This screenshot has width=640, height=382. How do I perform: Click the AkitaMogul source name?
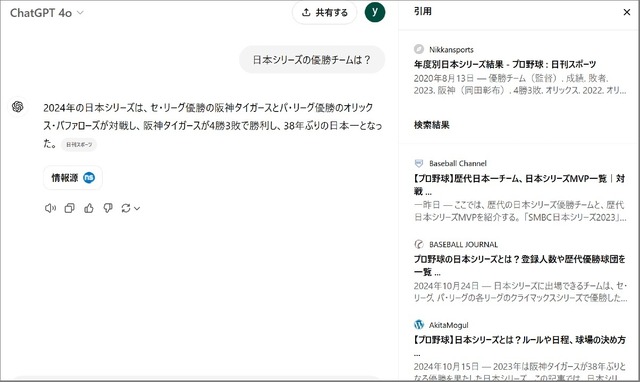pyautogui.click(x=448, y=325)
